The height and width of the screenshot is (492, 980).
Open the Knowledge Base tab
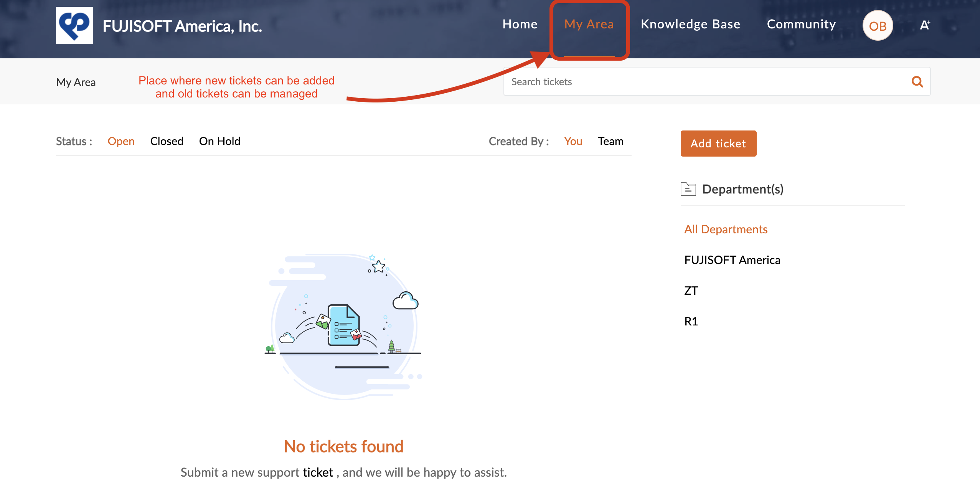click(x=690, y=24)
